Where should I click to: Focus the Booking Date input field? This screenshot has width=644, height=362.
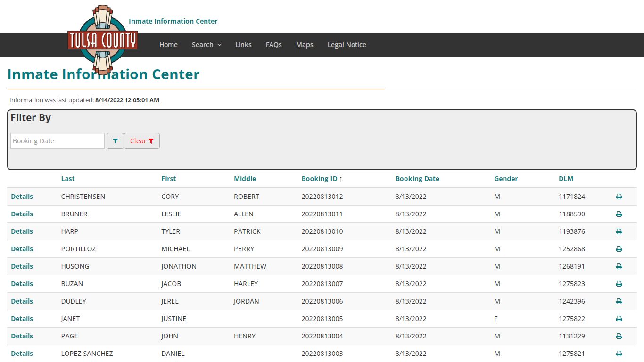click(x=58, y=141)
